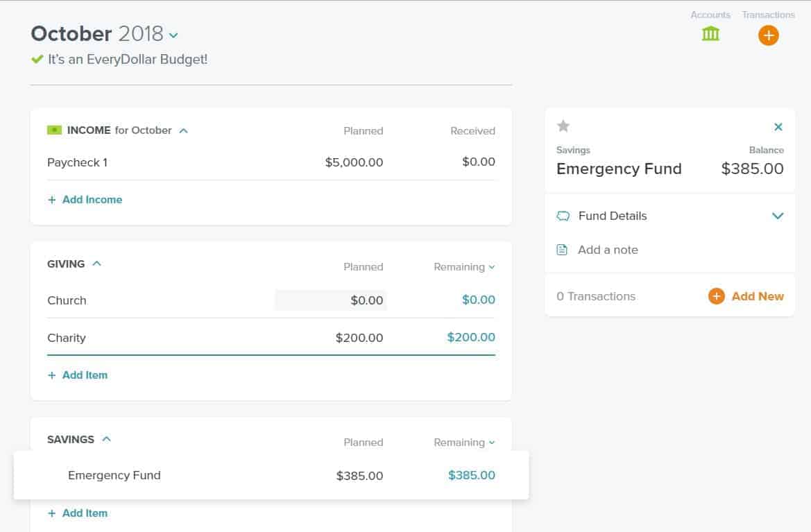Click the green Income money icon
This screenshot has width=811, height=532.
pyautogui.click(x=54, y=130)
